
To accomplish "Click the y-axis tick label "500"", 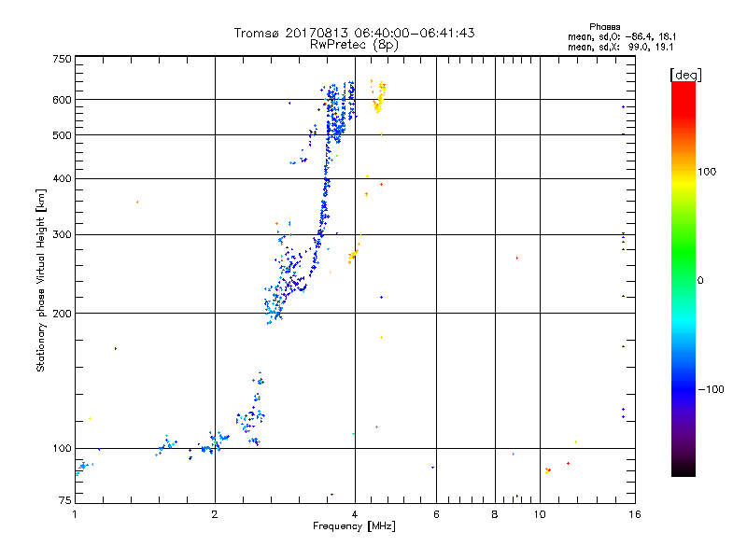I will (x=62, y=135).
